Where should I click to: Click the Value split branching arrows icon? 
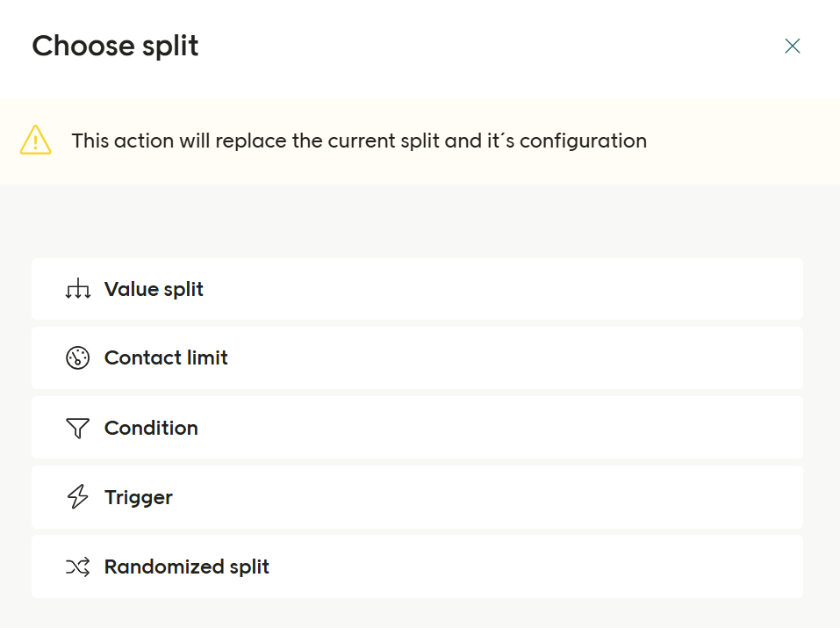(78, 289)
